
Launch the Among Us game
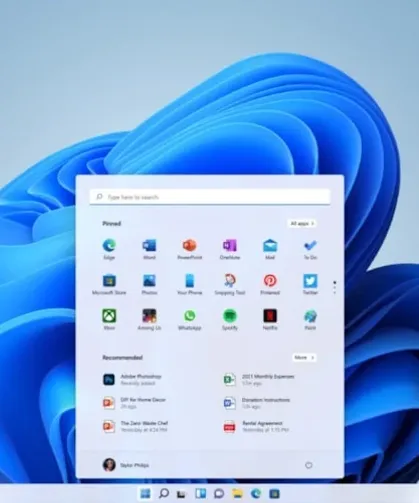pos(149,319)
